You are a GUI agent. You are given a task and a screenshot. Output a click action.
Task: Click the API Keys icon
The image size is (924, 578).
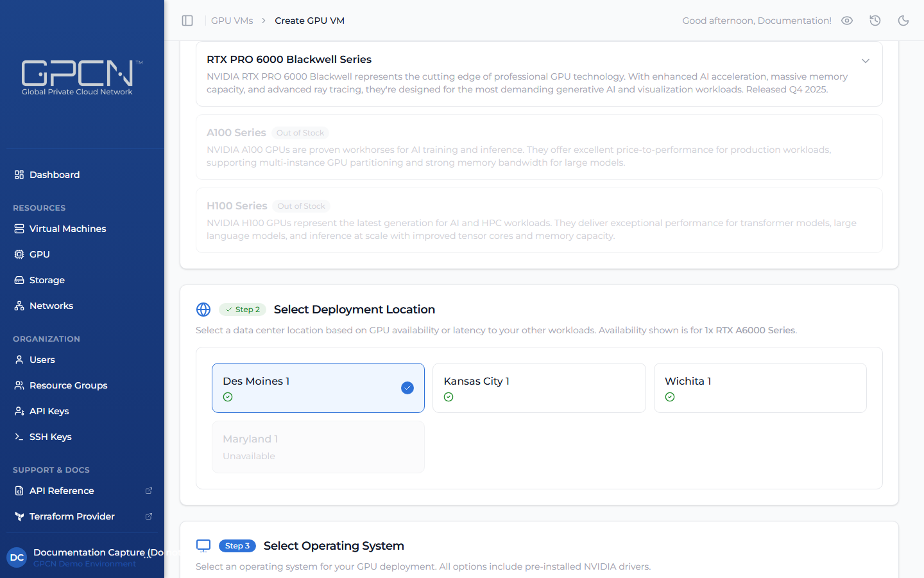pos(19,411)
